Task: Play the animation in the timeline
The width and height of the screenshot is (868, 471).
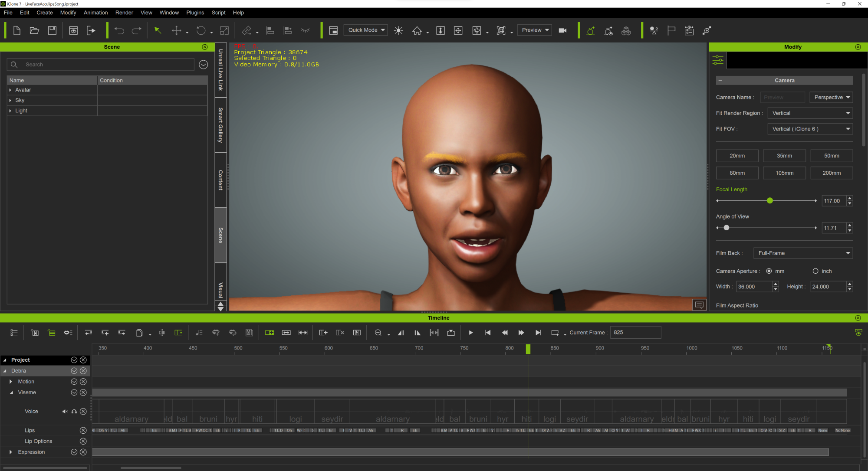Action: point(471,333)
